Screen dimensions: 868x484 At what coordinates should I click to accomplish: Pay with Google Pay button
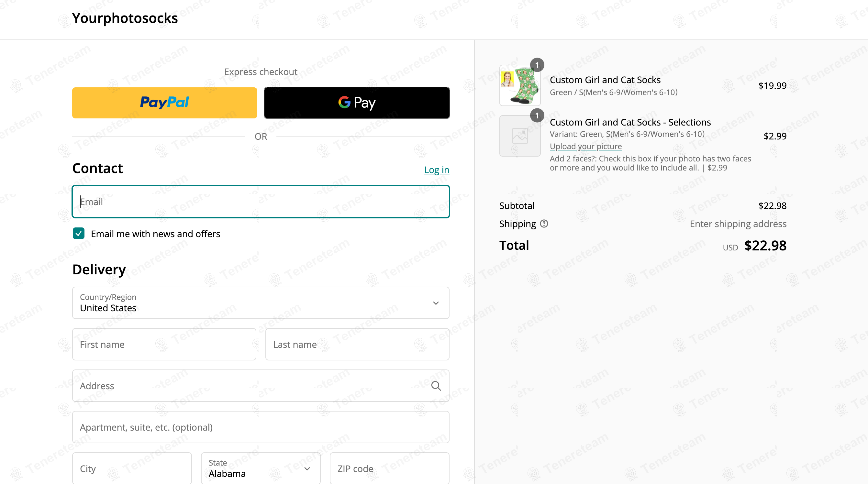pyautogui.click(x=357, y=103)
